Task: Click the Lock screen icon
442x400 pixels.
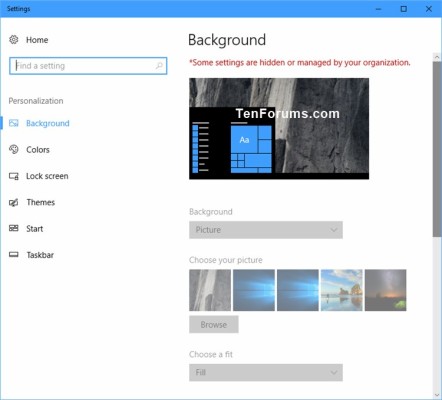Action: pyautogui.click(x=14, y=176)
